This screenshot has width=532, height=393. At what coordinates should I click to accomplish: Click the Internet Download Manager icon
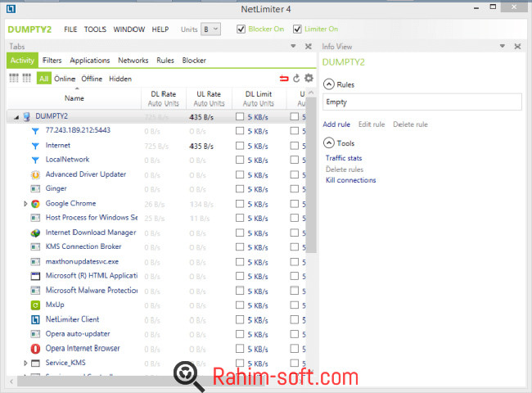35,233
